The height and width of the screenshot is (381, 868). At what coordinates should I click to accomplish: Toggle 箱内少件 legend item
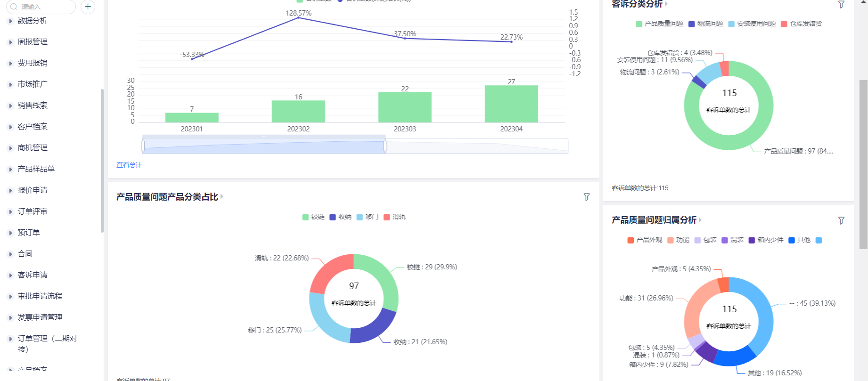click(x=766, y=240)
